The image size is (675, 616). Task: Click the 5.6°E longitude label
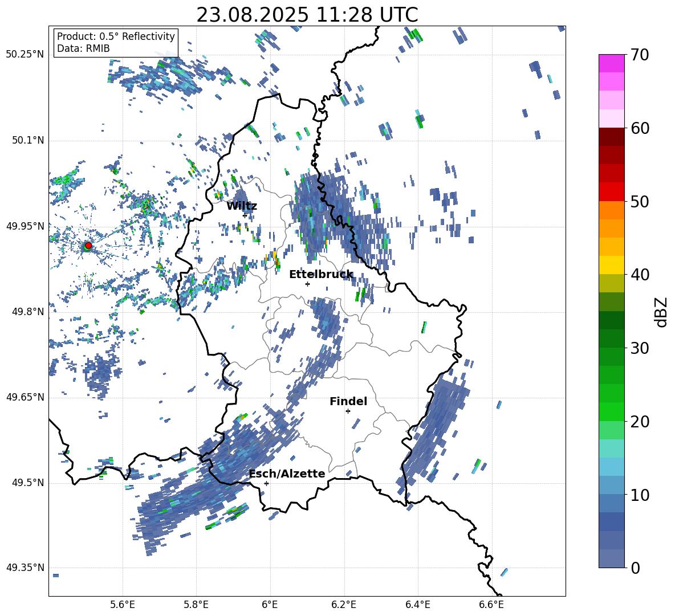coord(123,605)
